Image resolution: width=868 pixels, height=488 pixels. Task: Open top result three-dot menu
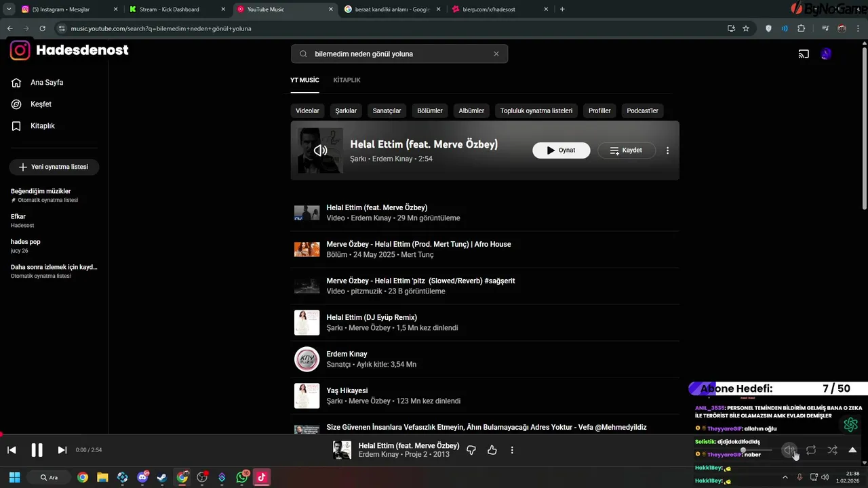[x=667, y=150]
